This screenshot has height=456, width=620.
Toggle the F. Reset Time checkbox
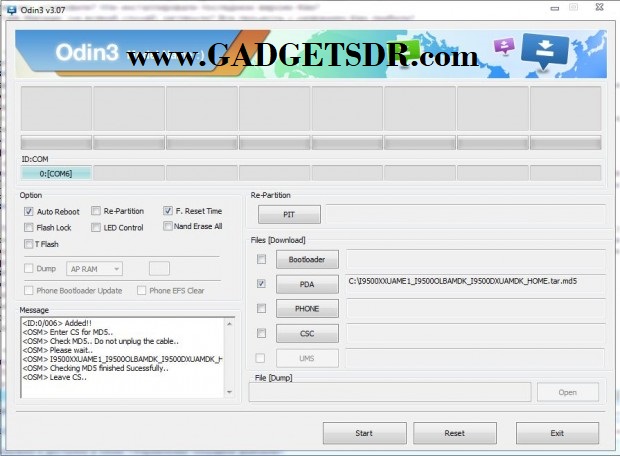[168, 210]
